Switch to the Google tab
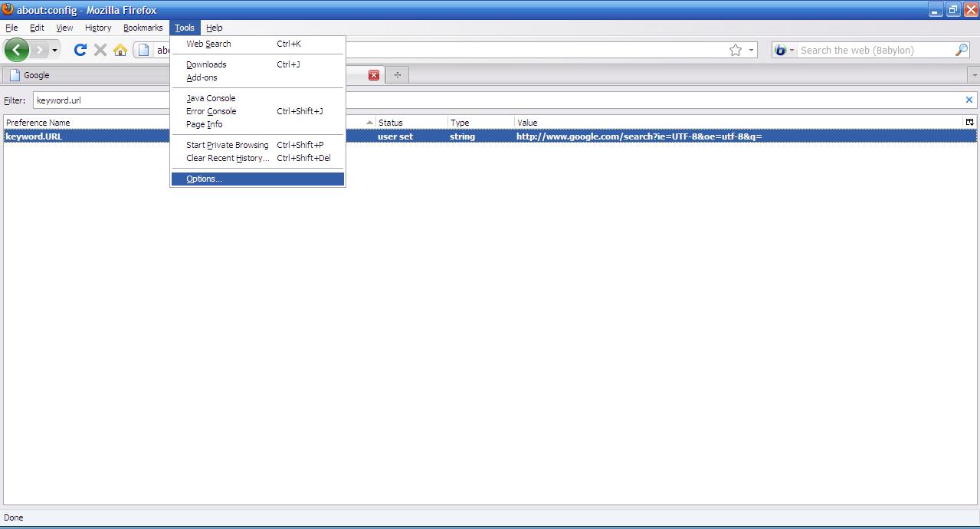 pos(37,75)
